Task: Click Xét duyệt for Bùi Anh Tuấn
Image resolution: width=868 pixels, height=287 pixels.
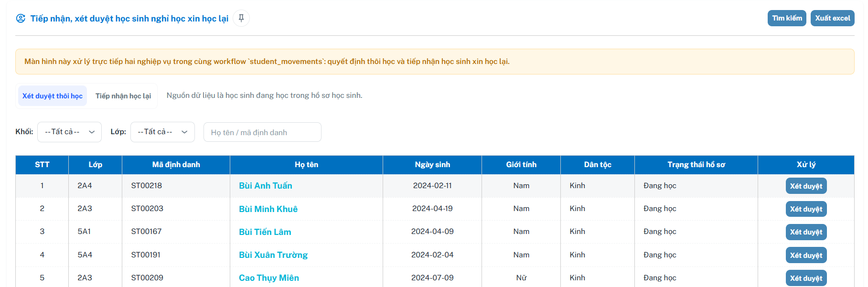Action: pos(806,186)
